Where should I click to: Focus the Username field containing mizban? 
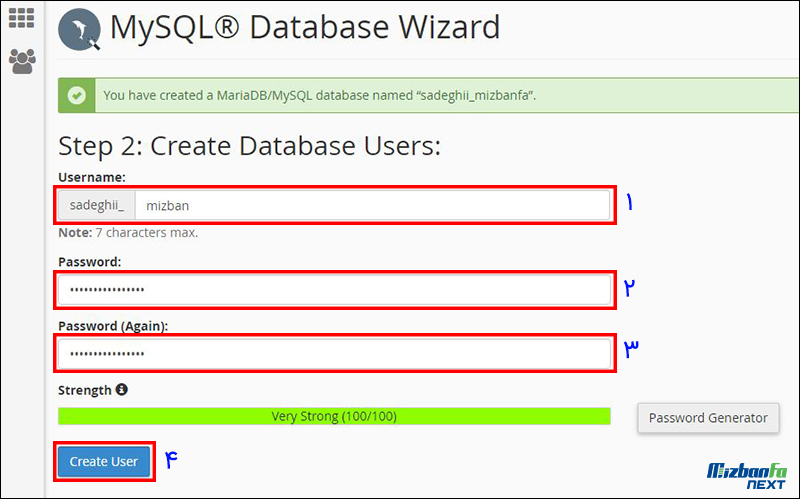coord(370,206)
